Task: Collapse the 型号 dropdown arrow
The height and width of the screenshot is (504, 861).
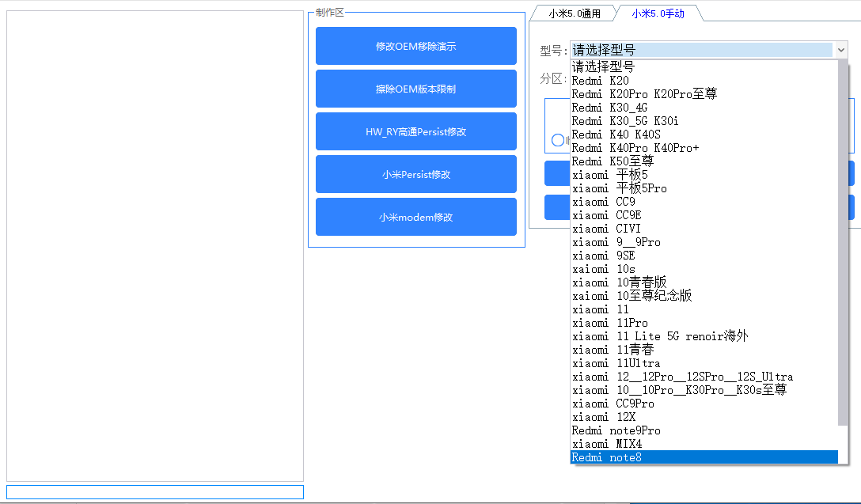Action: (x=840, y=50)
